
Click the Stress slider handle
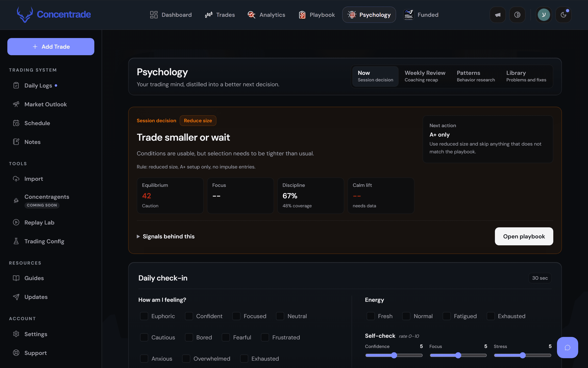[x=523, y=355]
